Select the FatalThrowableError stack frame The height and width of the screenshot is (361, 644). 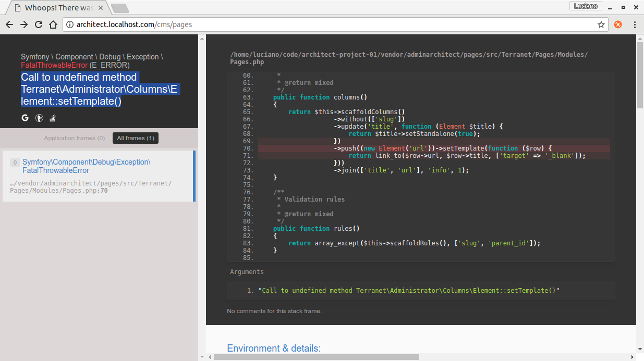click(x=99, y=176)
